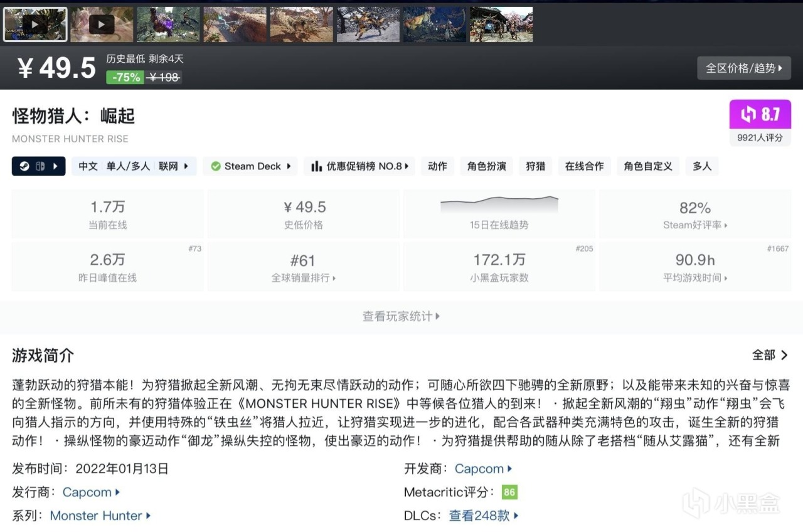Open the desert lightning screenshot thumbnail
The image size is (803, 532).
click(235, 24)
